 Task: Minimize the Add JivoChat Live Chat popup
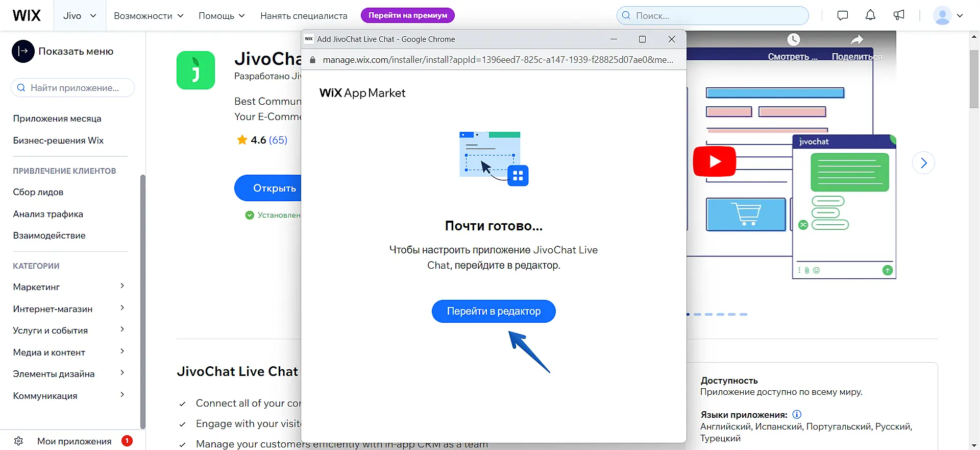click(x=614, y=39)
